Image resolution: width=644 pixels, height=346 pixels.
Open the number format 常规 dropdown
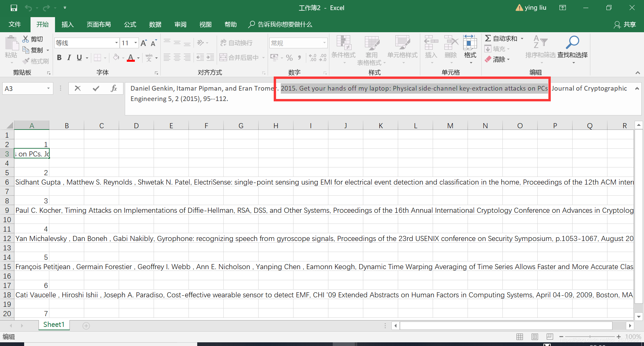click(324, 43)
